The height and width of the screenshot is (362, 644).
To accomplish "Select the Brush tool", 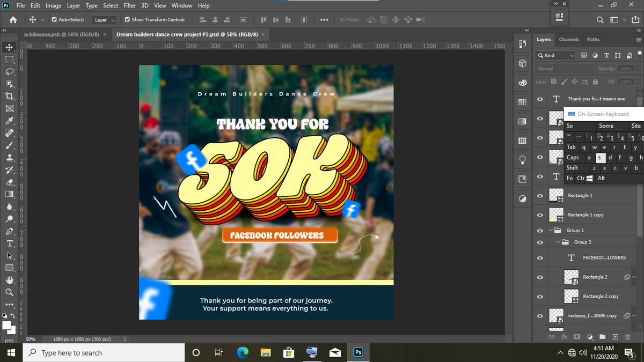I will pyautogui.click(x=10, y=145).
